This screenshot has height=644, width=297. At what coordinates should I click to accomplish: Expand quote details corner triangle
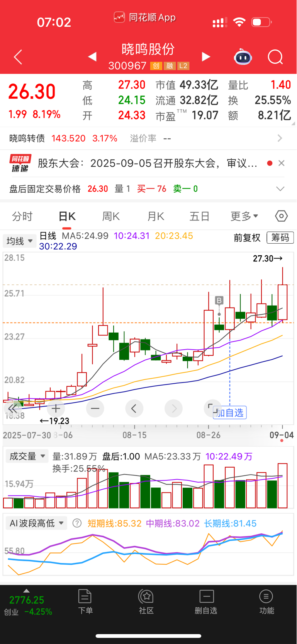click(293, 123)
